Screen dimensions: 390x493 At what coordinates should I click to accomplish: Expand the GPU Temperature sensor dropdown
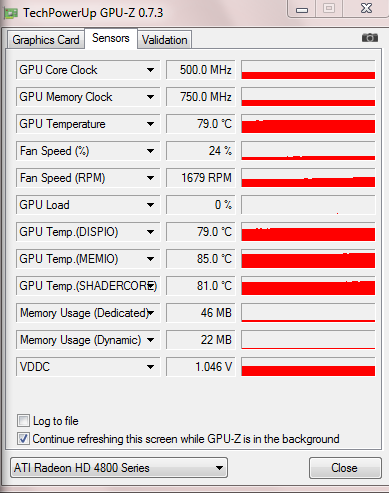click(x=150, y=124)
